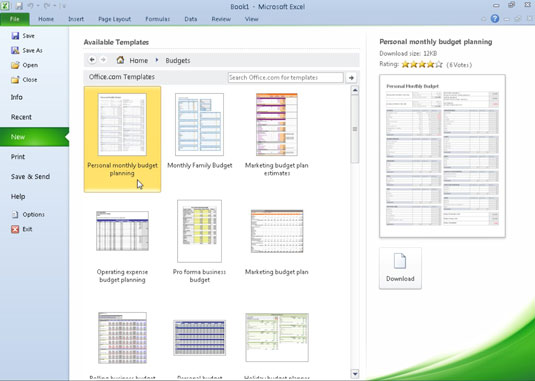Start the template search with the arrow button
This screenshot has height=381, width=535.
pos(351,78)
